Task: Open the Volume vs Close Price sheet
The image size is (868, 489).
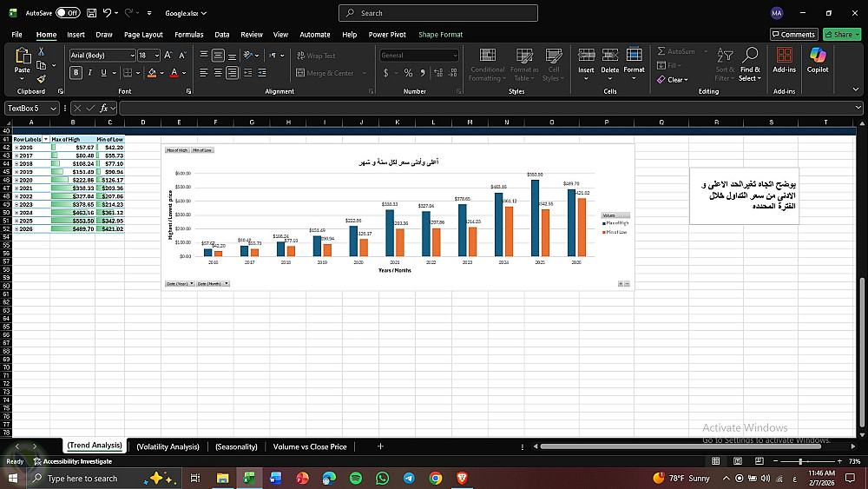Action: point(310,446)
